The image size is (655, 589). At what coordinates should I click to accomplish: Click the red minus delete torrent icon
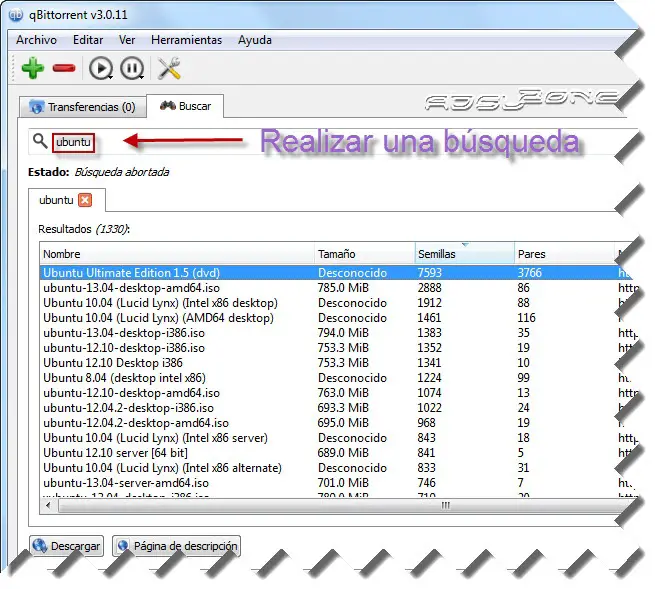[x=64, y=68]
